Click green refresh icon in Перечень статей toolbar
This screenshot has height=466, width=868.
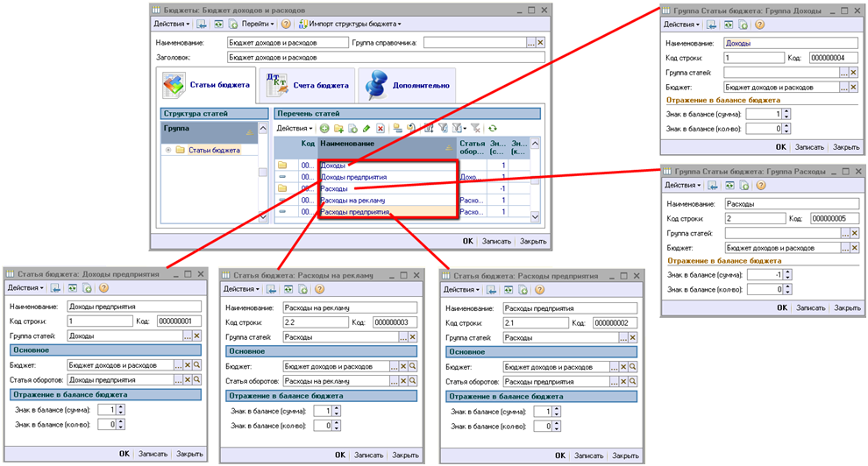(493, 129)
